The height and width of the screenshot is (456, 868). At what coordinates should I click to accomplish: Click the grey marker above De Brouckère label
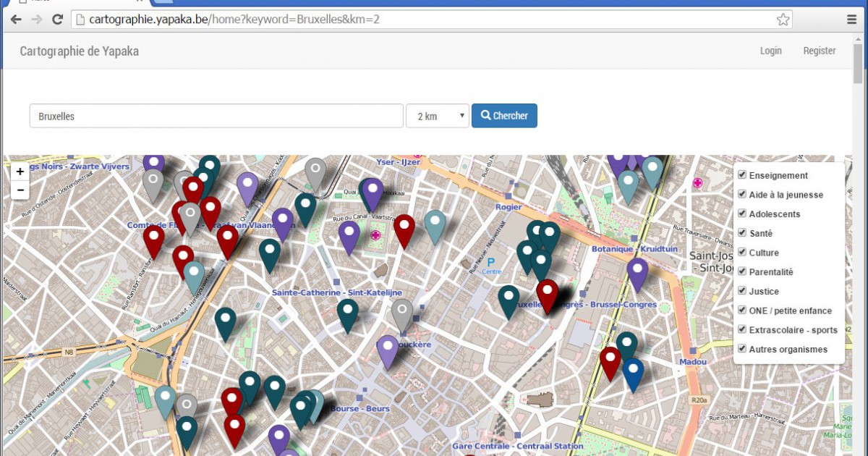click(402, 316)
